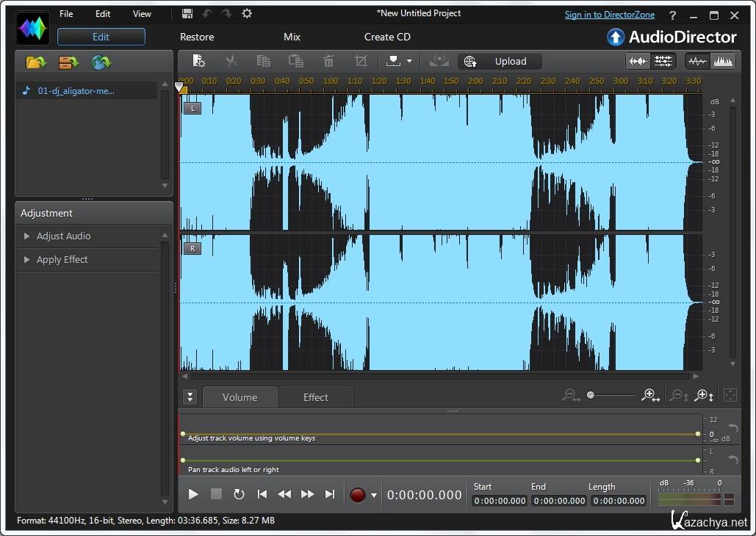Click the download media globe icon
This screenshot has height=536, width=756.
101,62
